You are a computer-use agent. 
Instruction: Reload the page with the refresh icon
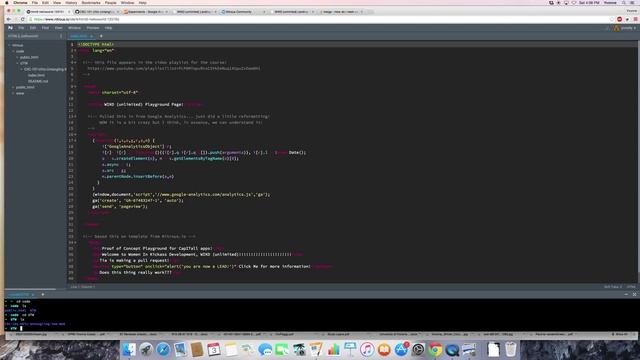tap(22, 19)
